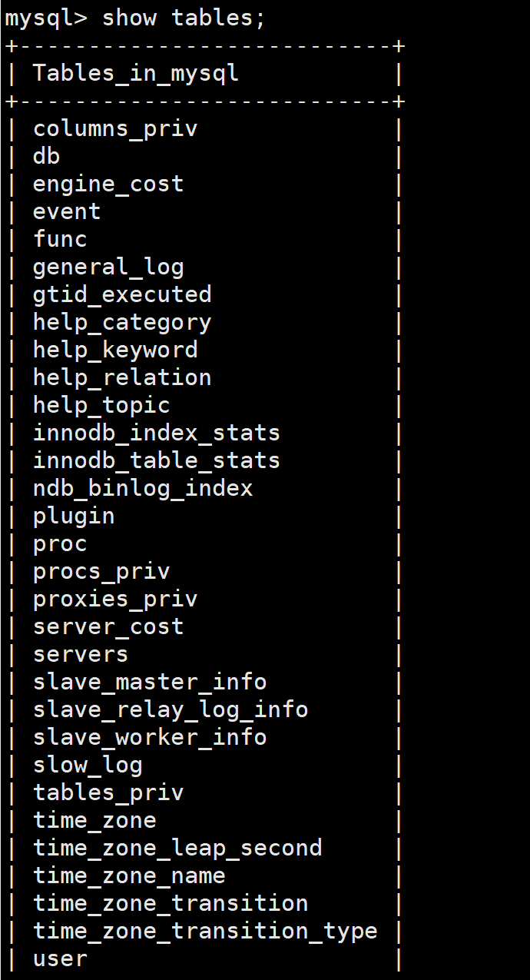Select the innodb_index_stats table name

tap(157, 433)
